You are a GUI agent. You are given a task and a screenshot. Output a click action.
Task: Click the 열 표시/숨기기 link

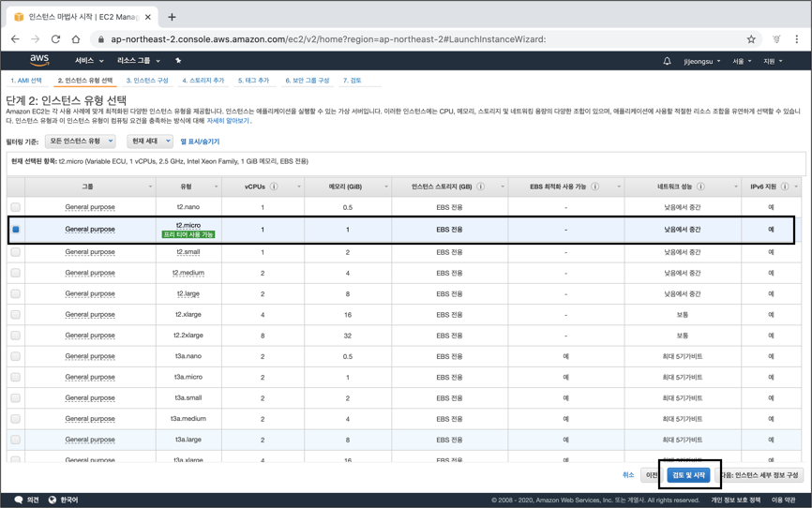click(x=200, y=142)
